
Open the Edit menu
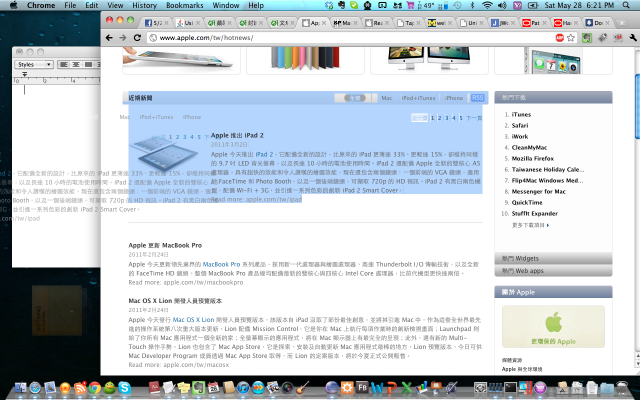coord(91,5)
